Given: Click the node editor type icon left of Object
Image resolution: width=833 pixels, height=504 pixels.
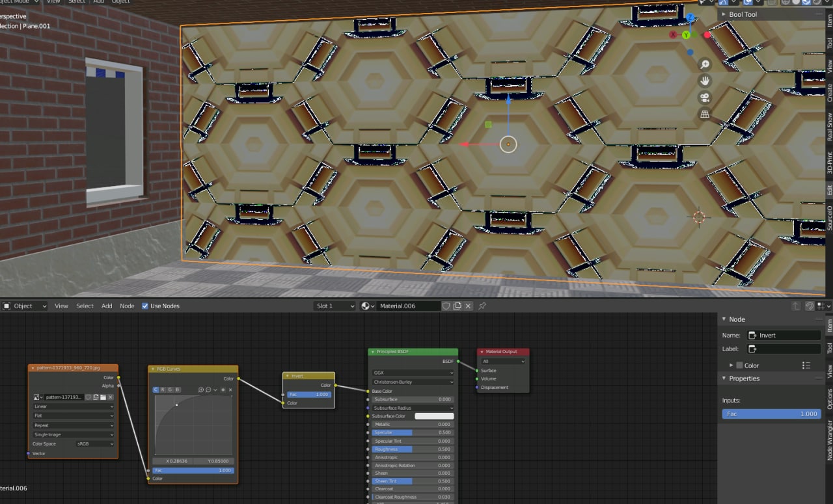Looking at the screenshot, I should click(x=7, y=306).
